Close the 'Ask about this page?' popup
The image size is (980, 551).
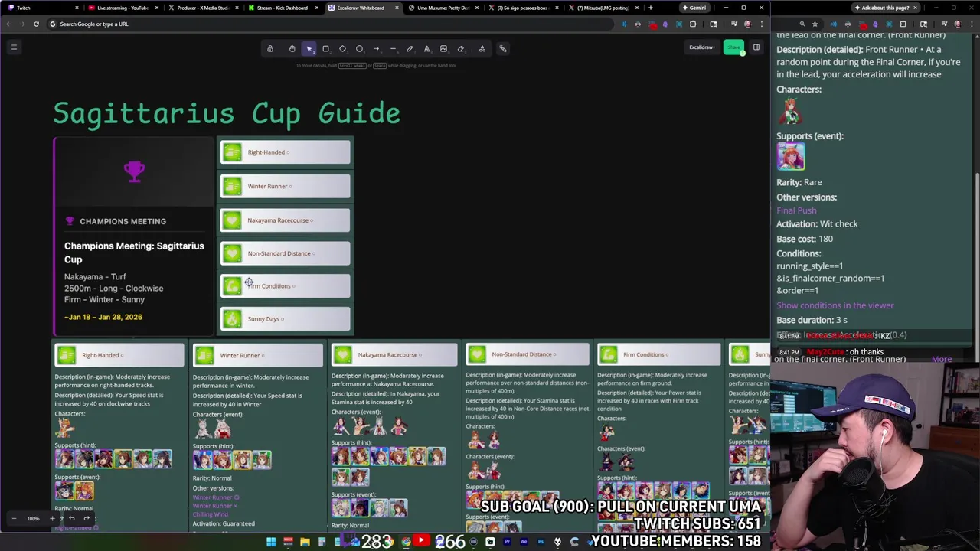coord(914,8)
